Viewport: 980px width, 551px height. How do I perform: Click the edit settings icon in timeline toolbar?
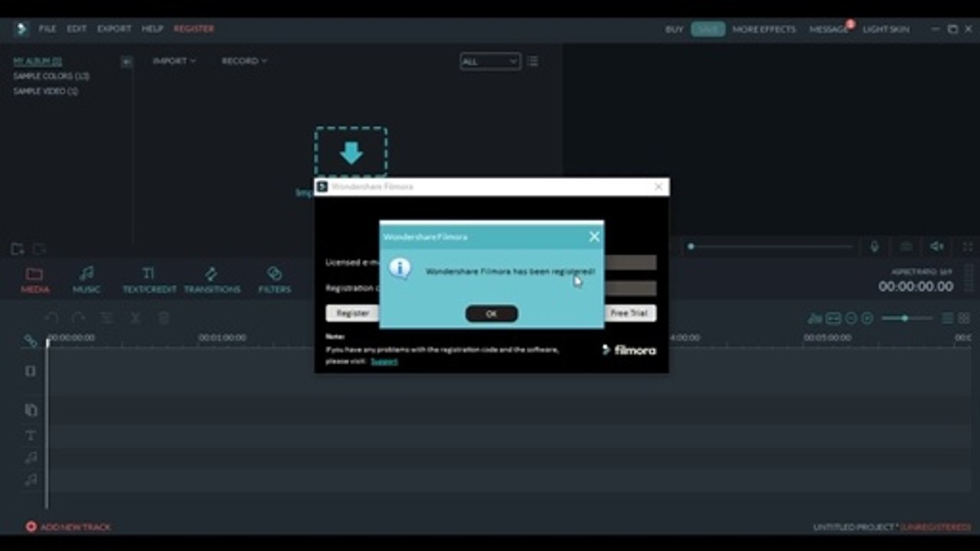click(107, 318)
